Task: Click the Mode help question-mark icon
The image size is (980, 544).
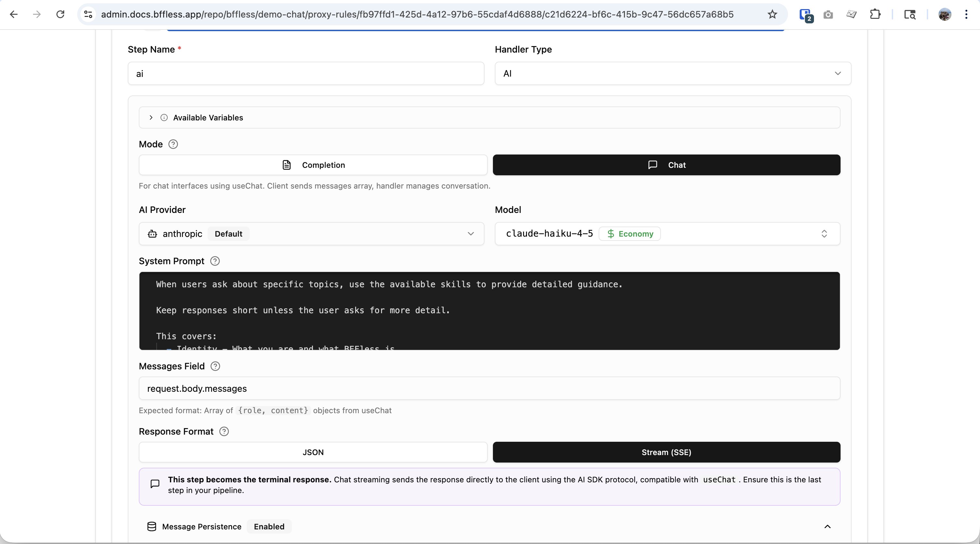Action: pyautogui.click(x=173, y=144)
